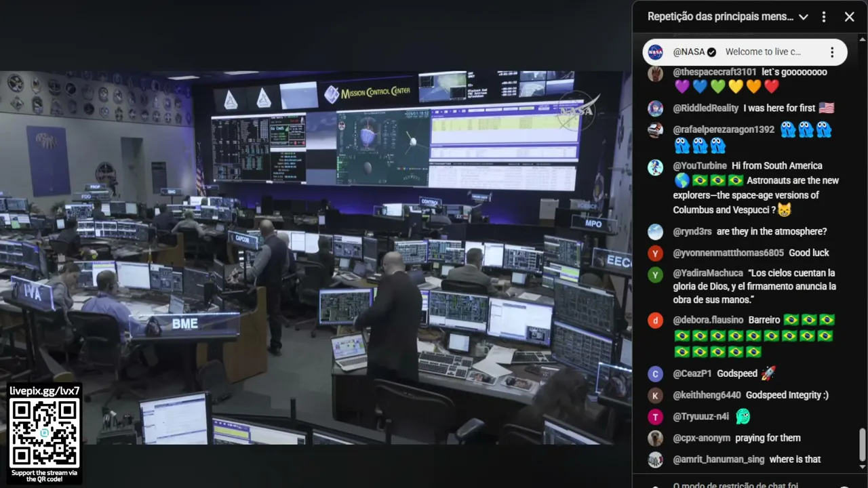868x488 pixels.
Task: Open the @YadiraMachuca username
Action: [x=708, y=273]
